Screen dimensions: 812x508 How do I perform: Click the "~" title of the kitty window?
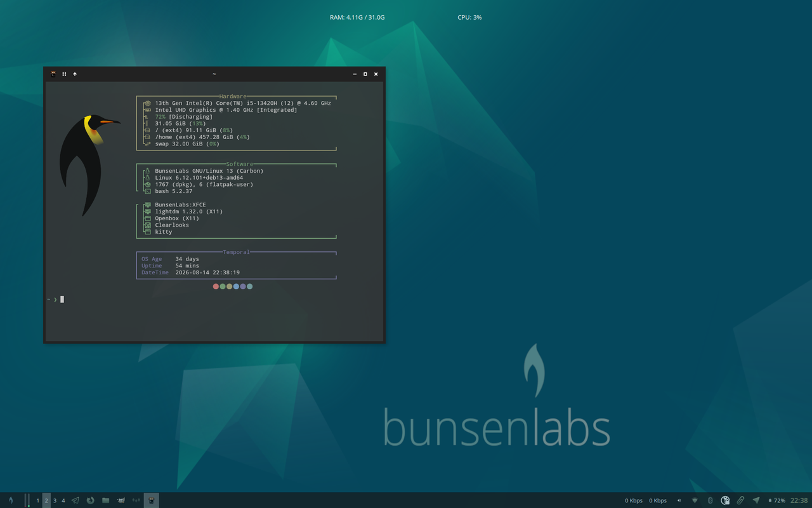[x=214, y=74]
